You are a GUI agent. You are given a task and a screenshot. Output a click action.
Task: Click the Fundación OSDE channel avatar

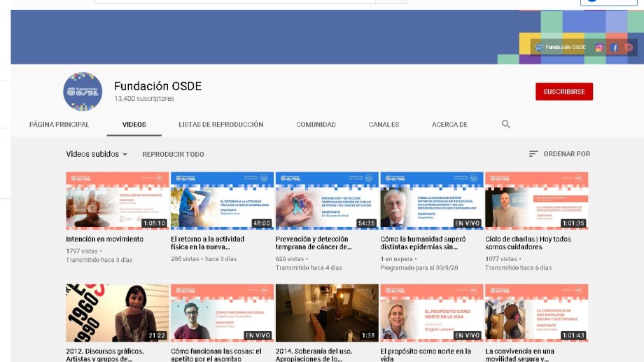pos(83,92)
